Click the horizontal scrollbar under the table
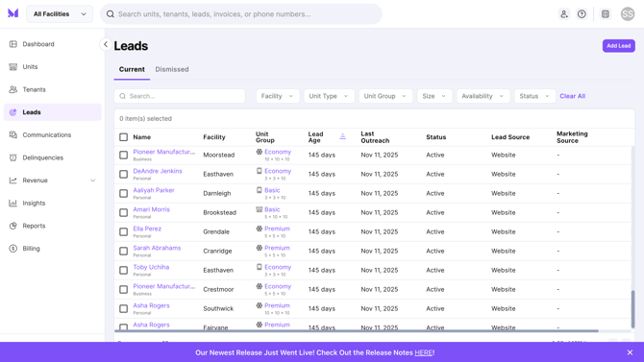Image resolution: width=644 pixels, height=362 pixels. point(357,330)
